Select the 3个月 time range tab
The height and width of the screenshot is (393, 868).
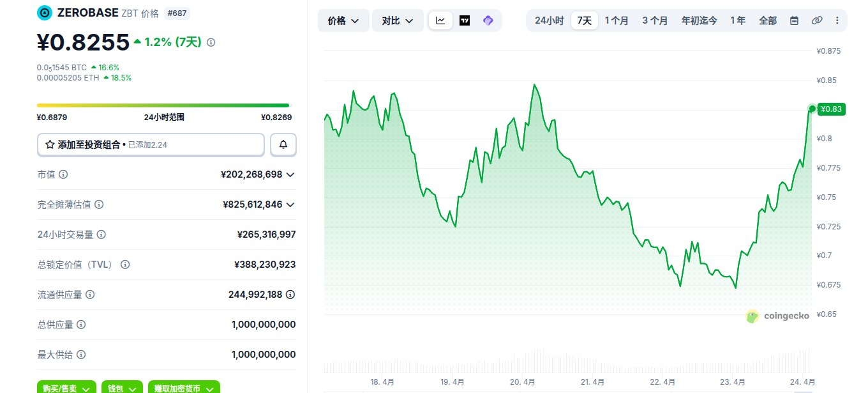click(655, 20)
